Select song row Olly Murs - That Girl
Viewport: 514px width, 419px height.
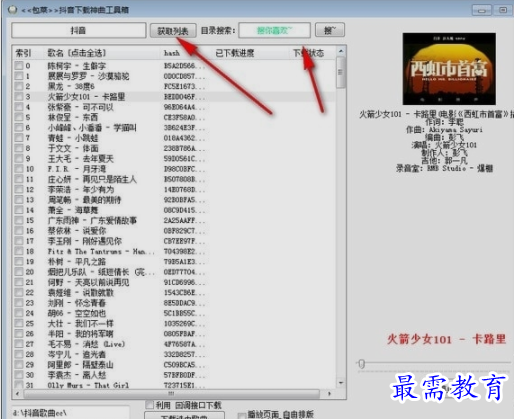(173, 385)
